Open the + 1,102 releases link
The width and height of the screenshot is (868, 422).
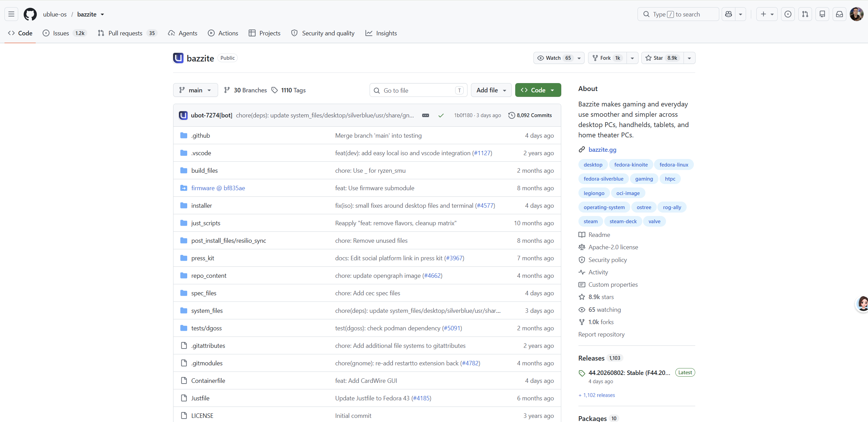click(x=597, y=395)
